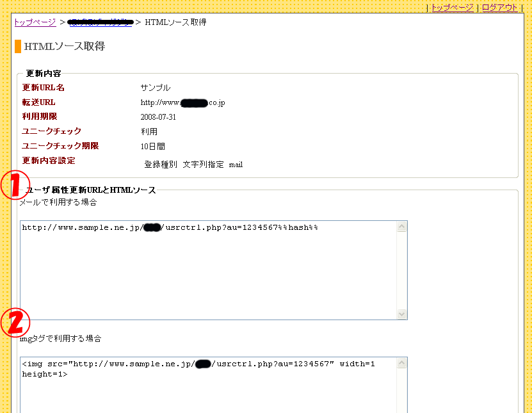The height and width of the screenshot is (413, 532).
Task: Click the ログアウト link
Action: click(x=499, y=8)
